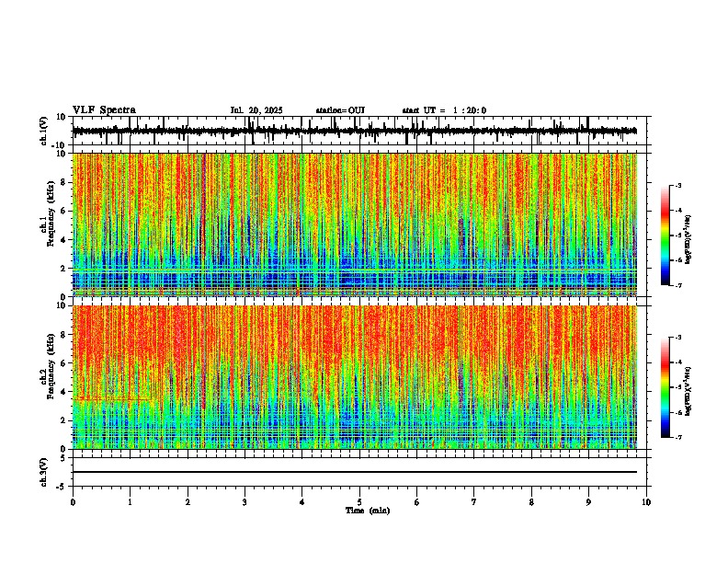Click the time axis tick label "6"
This screenshot has width=728, height=563.
[x=417, y=502]
